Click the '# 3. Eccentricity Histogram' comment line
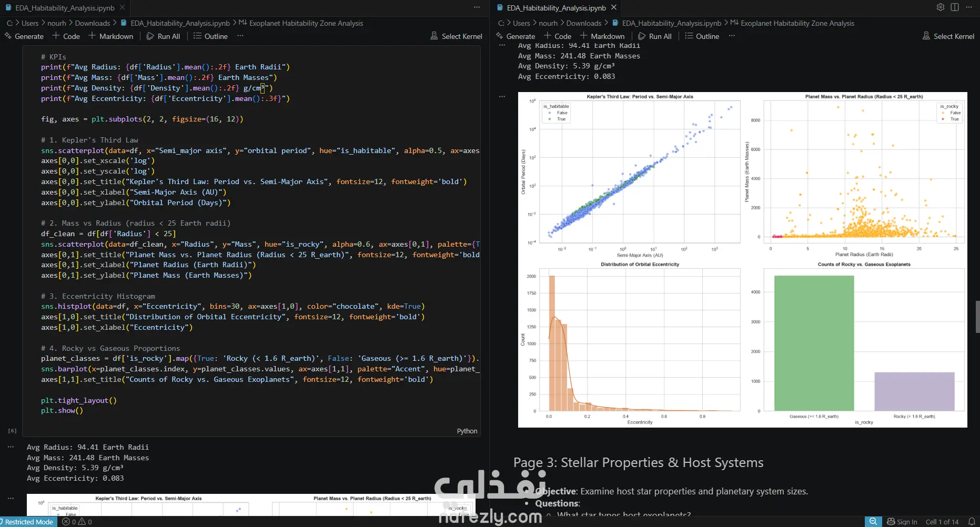 (98, 296)
